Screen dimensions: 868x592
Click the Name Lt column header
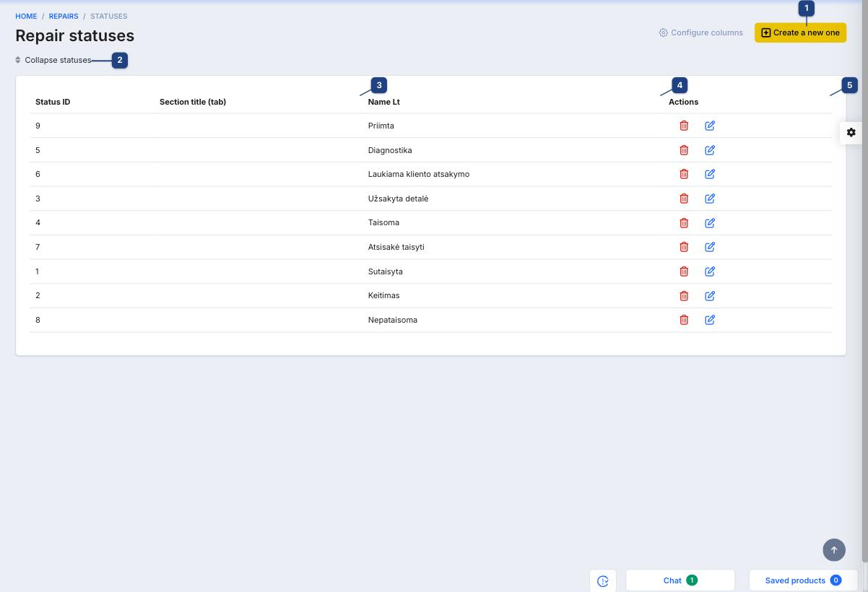[384, 102]
